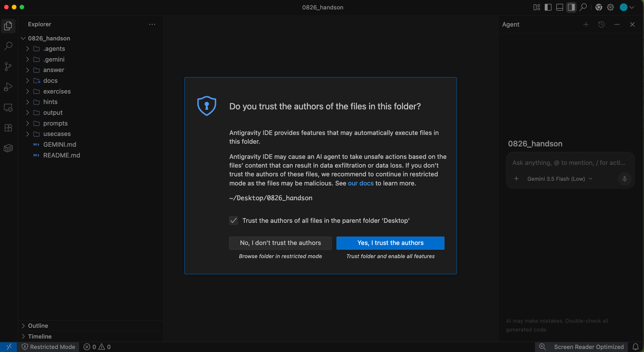Click 'No, I don't trust the authors' button
The image size is (644, 352).
(280, 243)
